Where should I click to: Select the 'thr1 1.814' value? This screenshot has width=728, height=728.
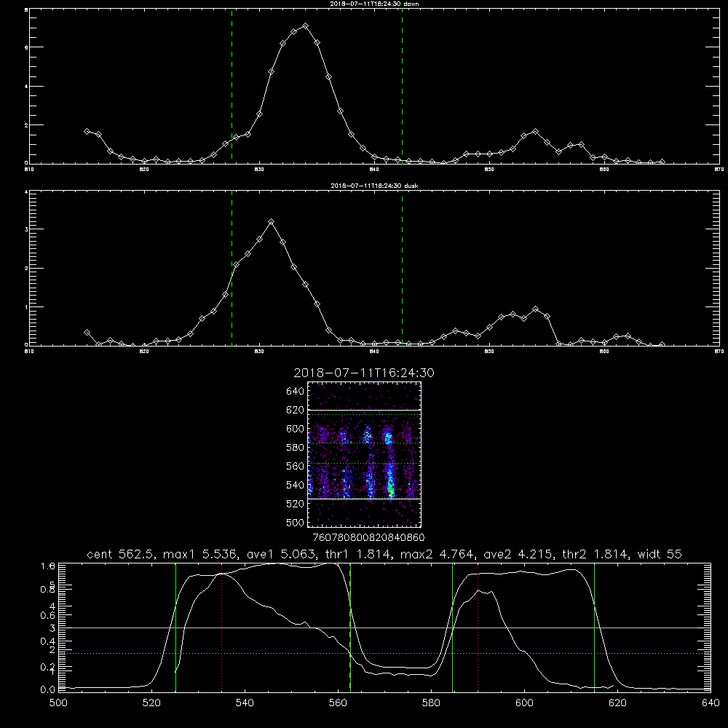[358, 554]
